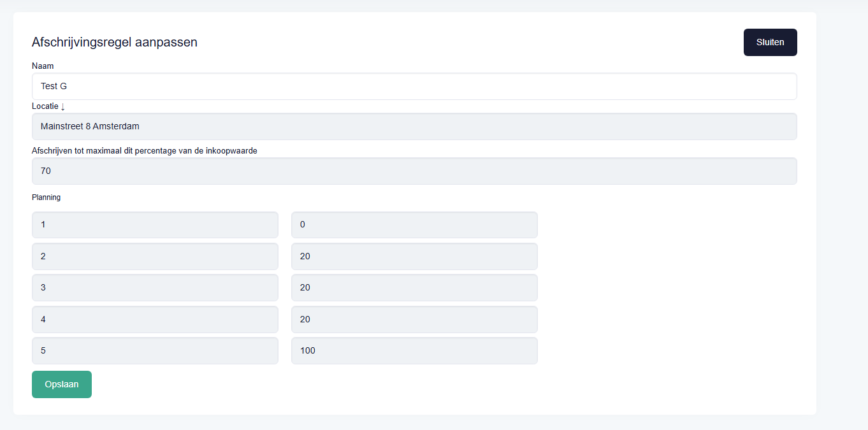Click the Naam label
The image size is (868, 430).
coord(43,66)
